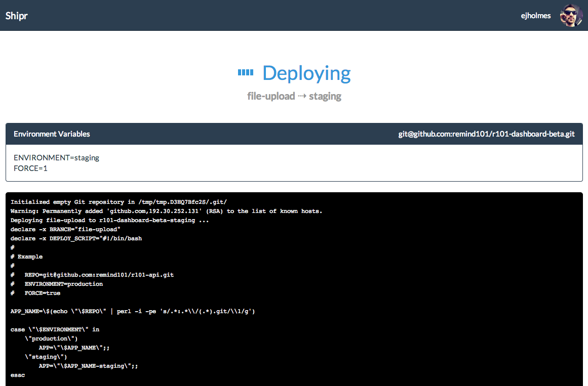This screenshot has width=588, height=386.
Task: Select the file-upload branch label
Action: 270,96
